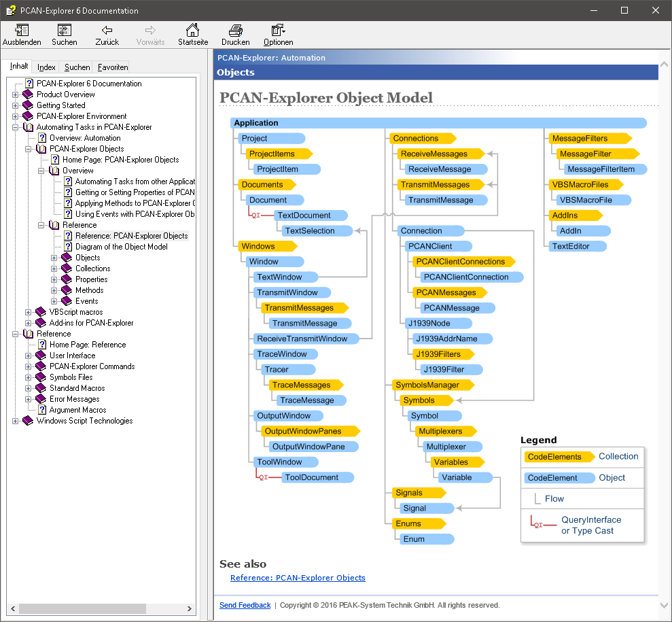Click the Ausblenden hide-pane toolbar icon

22,31
